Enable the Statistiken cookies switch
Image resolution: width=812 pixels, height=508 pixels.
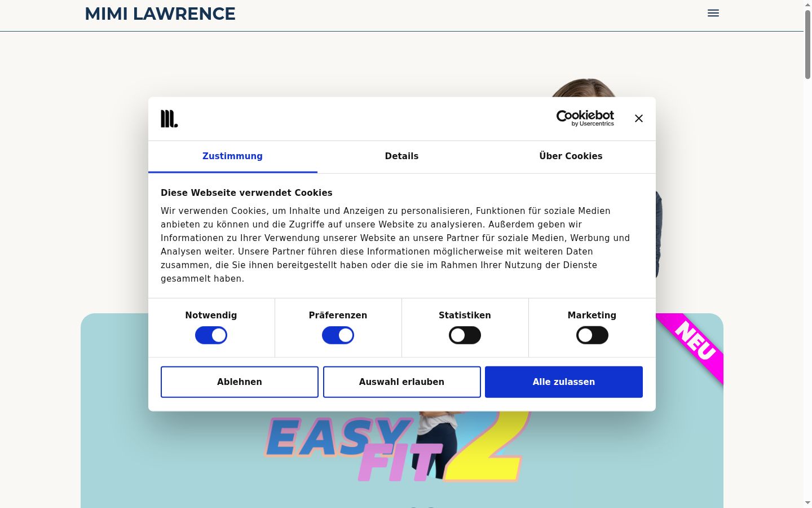pos(465,335)
